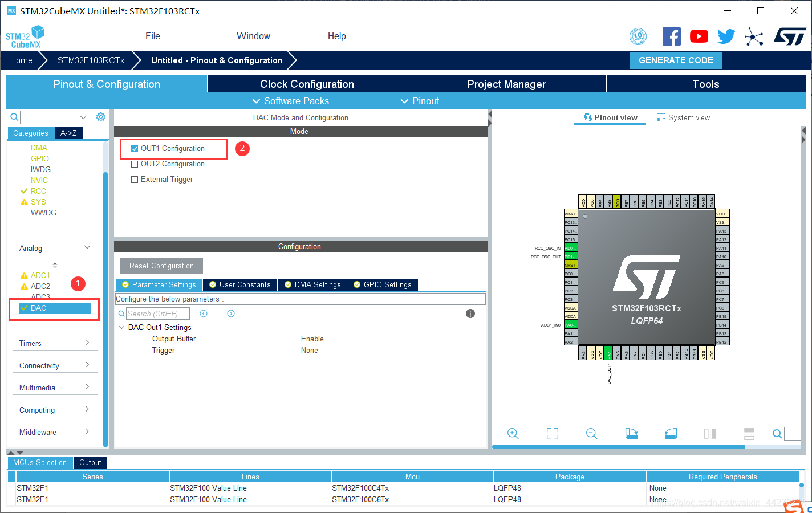
Task: Click Reset Configuration
Action: point(161,266)
